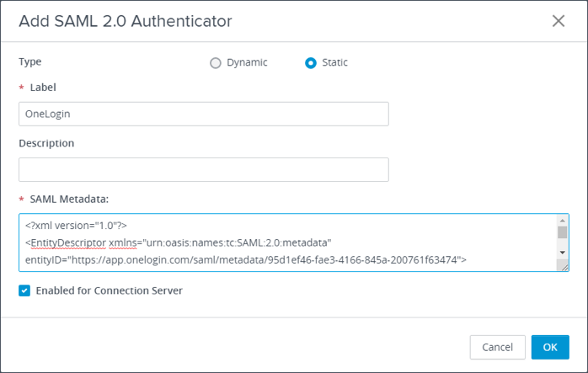Click the "Static" text label
This screenshot has height=373, width=588.
click(334, 62)
